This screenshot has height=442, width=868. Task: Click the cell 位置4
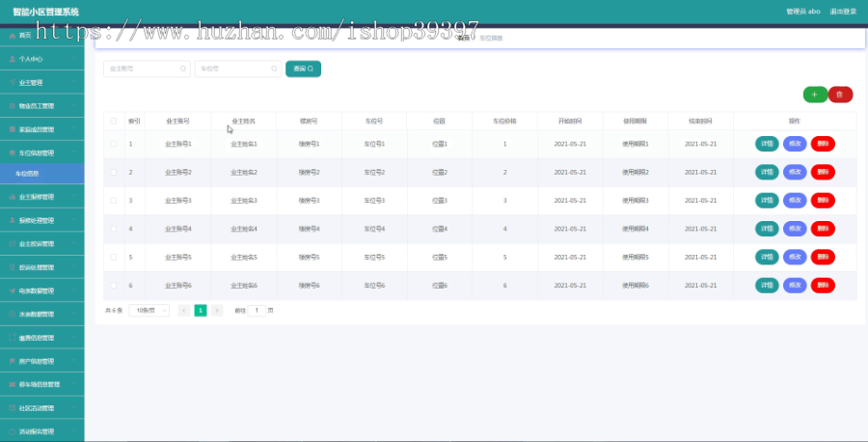click(440, 229)
